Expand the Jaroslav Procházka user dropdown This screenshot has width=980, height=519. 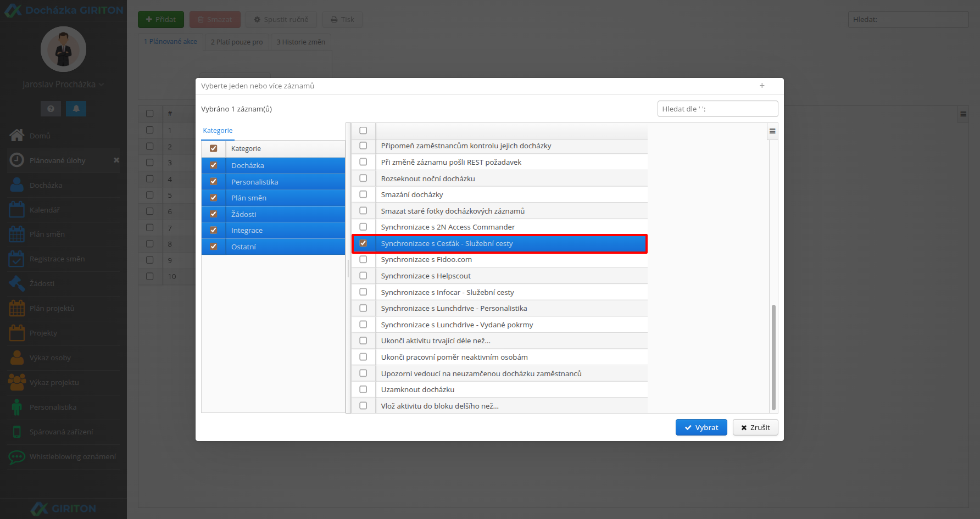tap(63, 84)
